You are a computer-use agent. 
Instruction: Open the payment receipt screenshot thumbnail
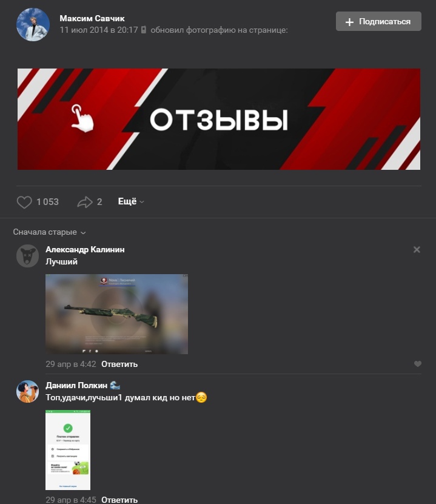[68, 450]
